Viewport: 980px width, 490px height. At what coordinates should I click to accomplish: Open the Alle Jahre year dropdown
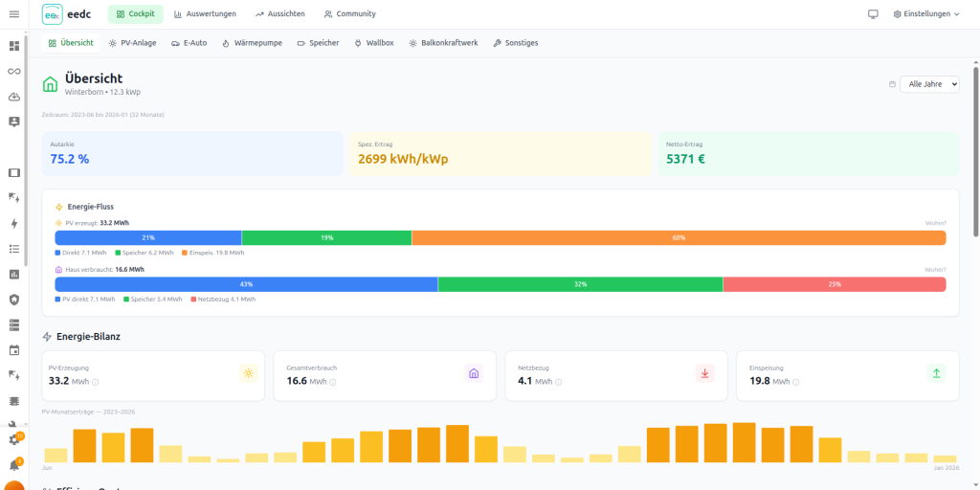pos(928,84)
